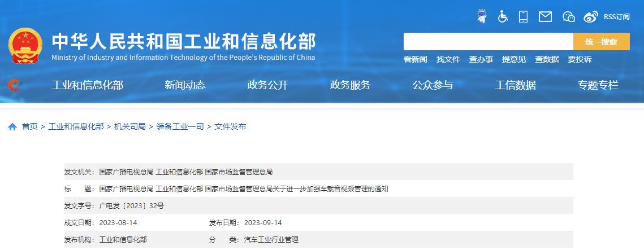Open 公众参与 navigation menu
The image size is (644, 250).
(433, 85)
